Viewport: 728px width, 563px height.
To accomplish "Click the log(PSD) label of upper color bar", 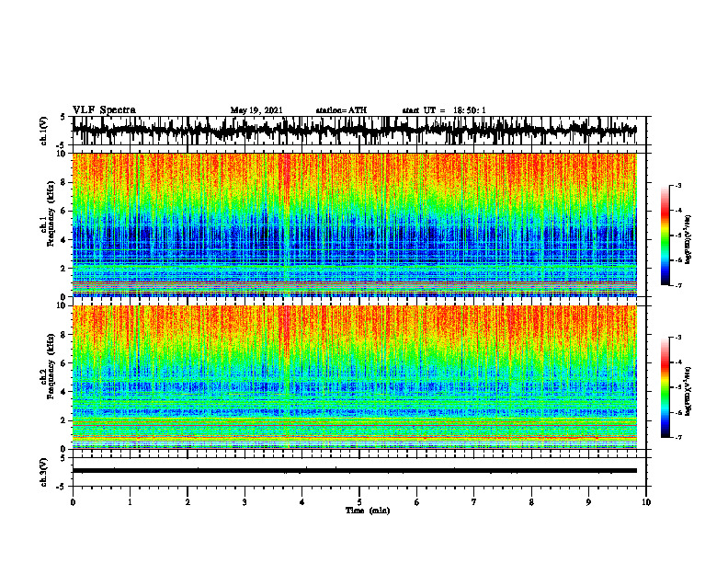I will [688, 239].
